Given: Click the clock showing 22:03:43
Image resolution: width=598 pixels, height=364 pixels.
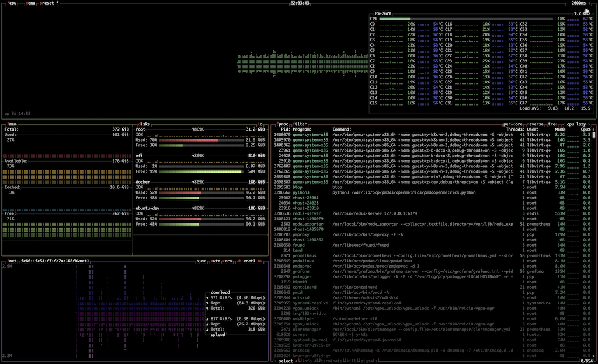Looking at the screenshot, I should point(300,3).
